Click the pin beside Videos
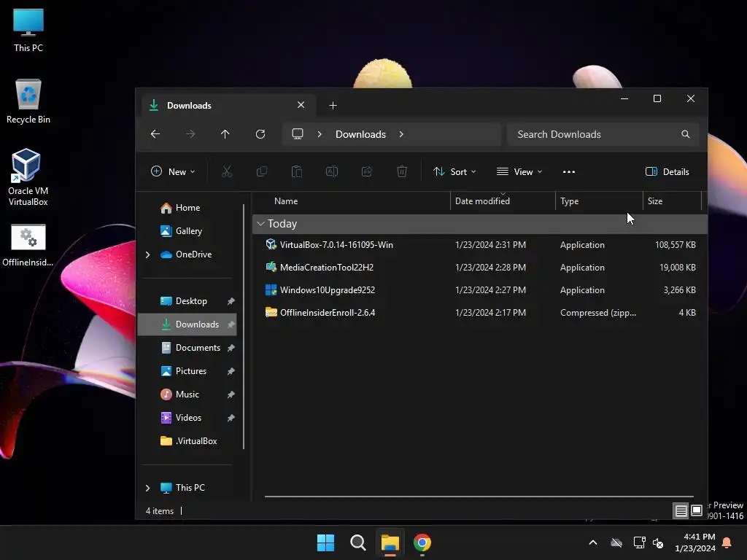The width and height of the screenshot is (747, 560). 231,418
